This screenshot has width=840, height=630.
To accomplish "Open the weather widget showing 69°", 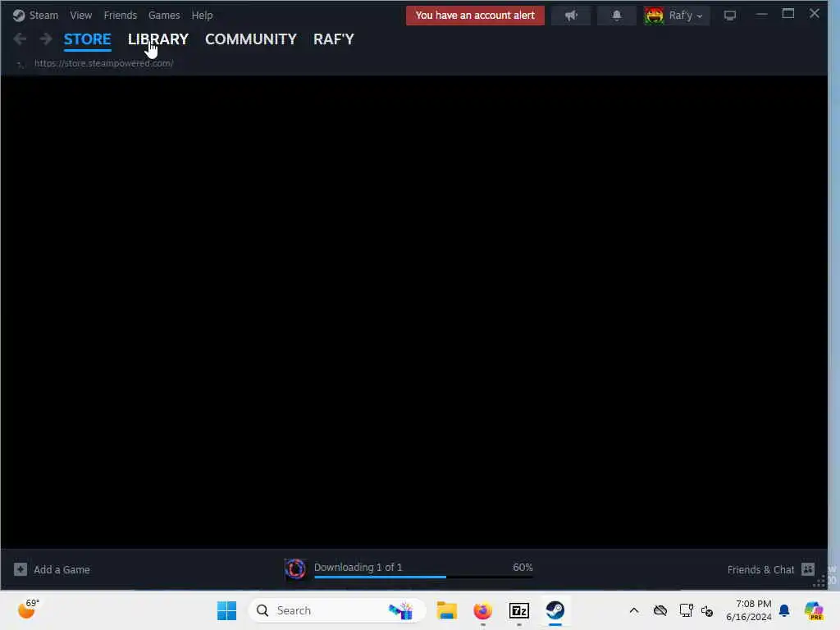I will 29,609.
